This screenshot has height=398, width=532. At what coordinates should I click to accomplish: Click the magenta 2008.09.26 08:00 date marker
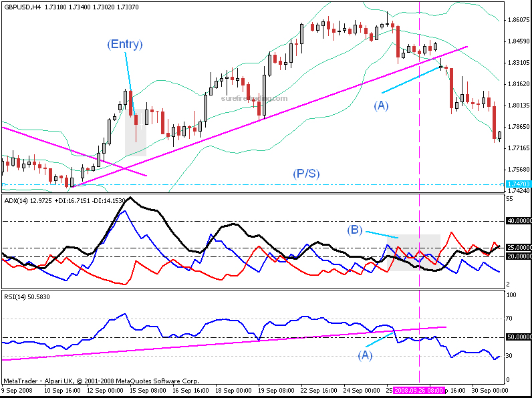point(418,390)
